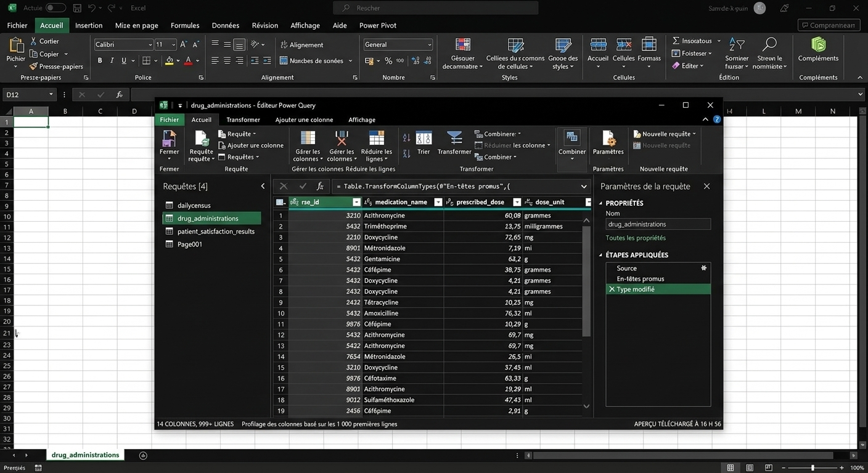Collapse the Requêtes pane with chevron
This screenshot has height=473, width=868.
tap(263, 186)
